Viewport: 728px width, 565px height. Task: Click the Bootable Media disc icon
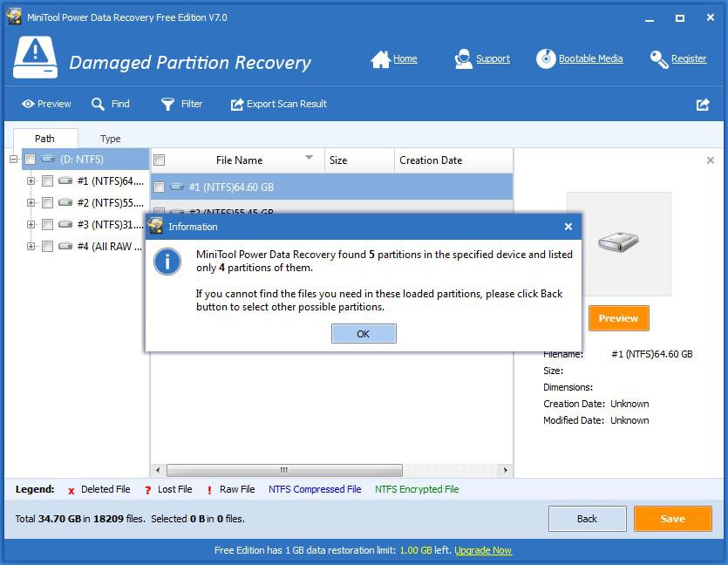point(546,59)
